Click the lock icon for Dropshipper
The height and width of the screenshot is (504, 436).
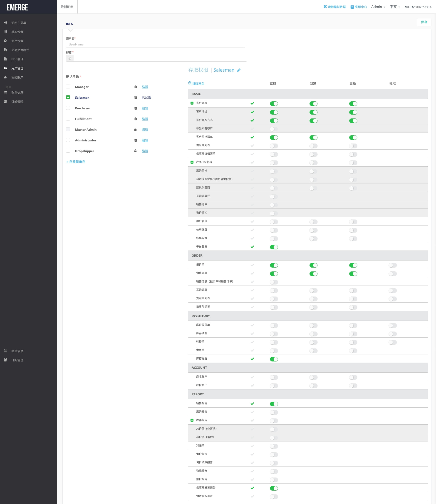(x=135, y=151)
